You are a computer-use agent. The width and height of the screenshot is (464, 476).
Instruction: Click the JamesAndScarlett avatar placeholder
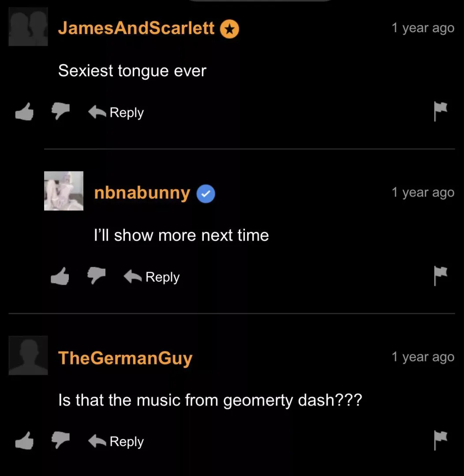pyautogui.click(x=28, y=27)
